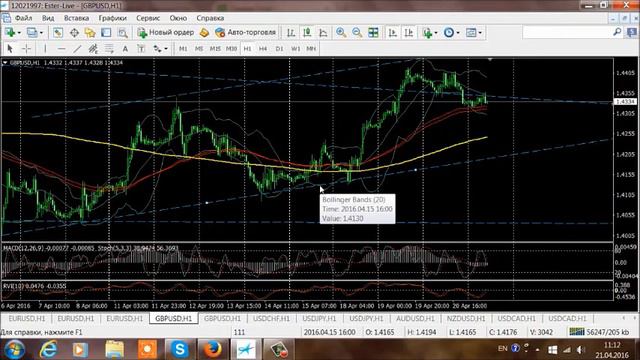Open the chart profiles icon
Screen dimensions: 640x360
[32, 32]
